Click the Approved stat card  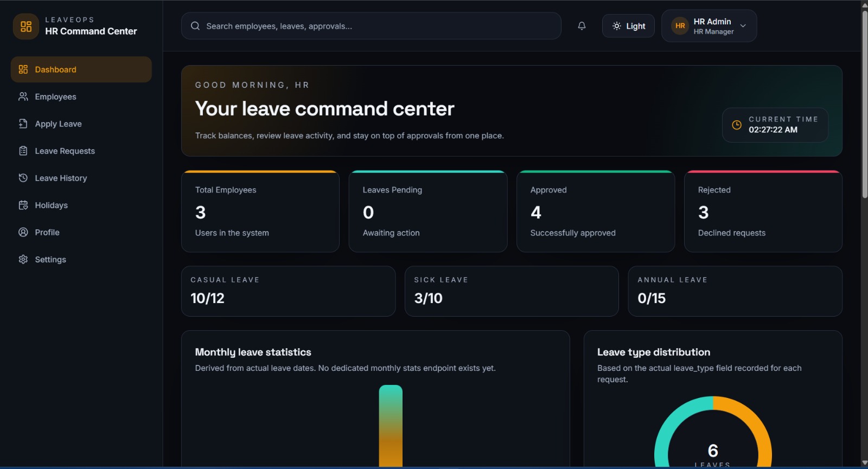(596, 211)
